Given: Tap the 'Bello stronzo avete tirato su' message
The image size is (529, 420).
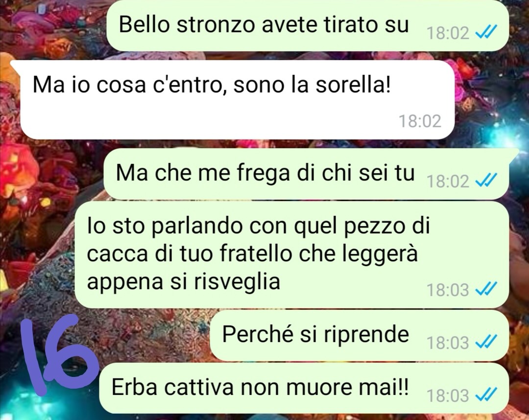Looking at the screenshot, I should 307,25.
